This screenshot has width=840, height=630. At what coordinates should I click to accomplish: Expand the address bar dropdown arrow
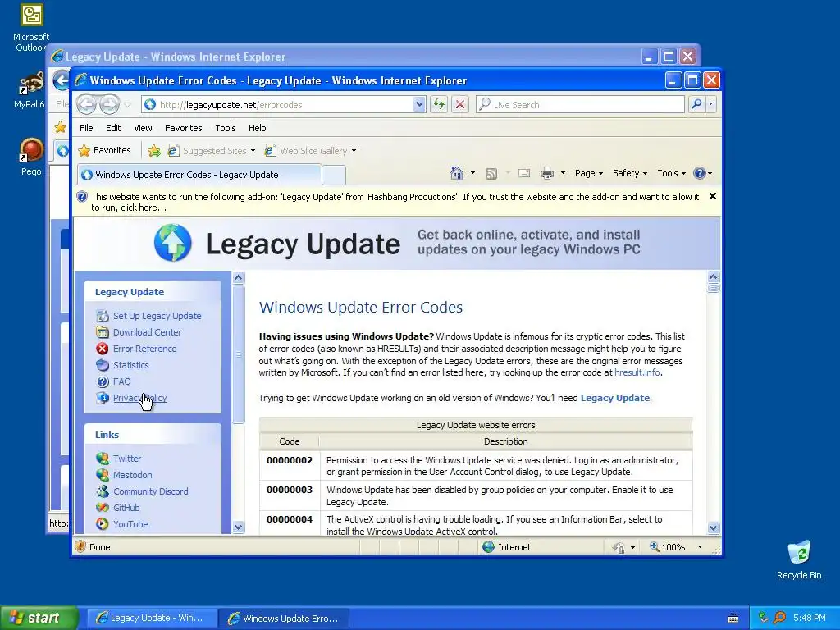click(419, 104)
